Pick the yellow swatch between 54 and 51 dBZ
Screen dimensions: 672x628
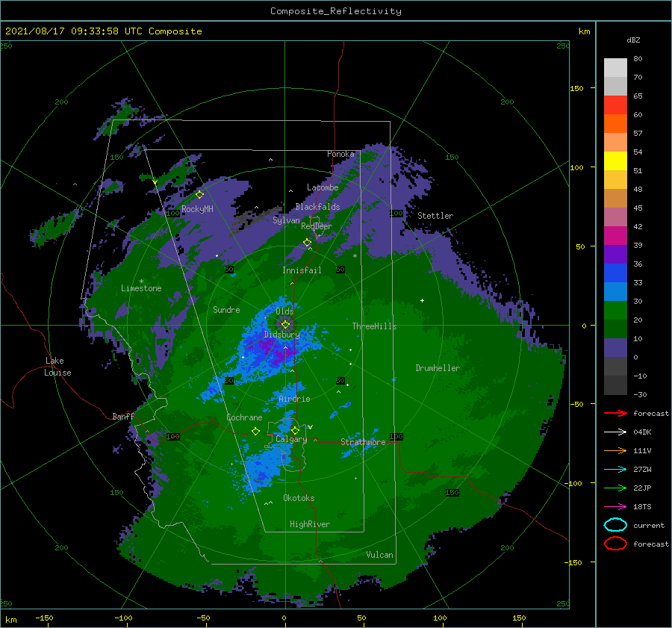coord(615,161)
